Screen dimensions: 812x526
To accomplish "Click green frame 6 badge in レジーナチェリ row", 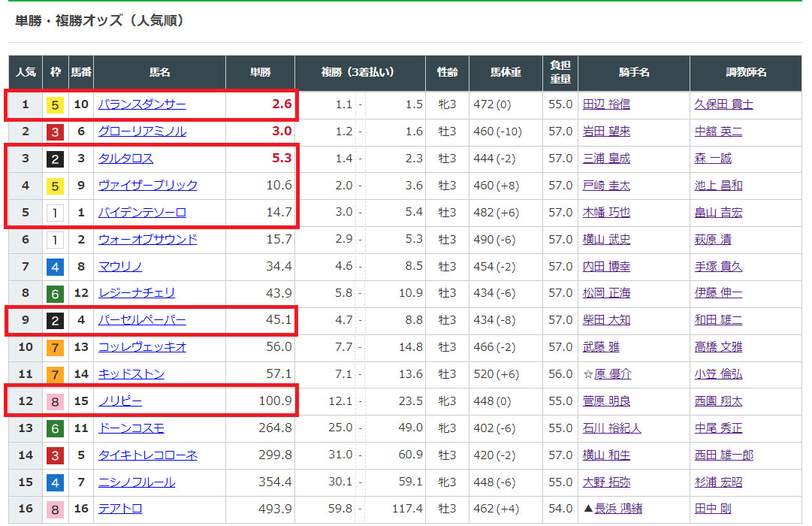I will [56, 293].
